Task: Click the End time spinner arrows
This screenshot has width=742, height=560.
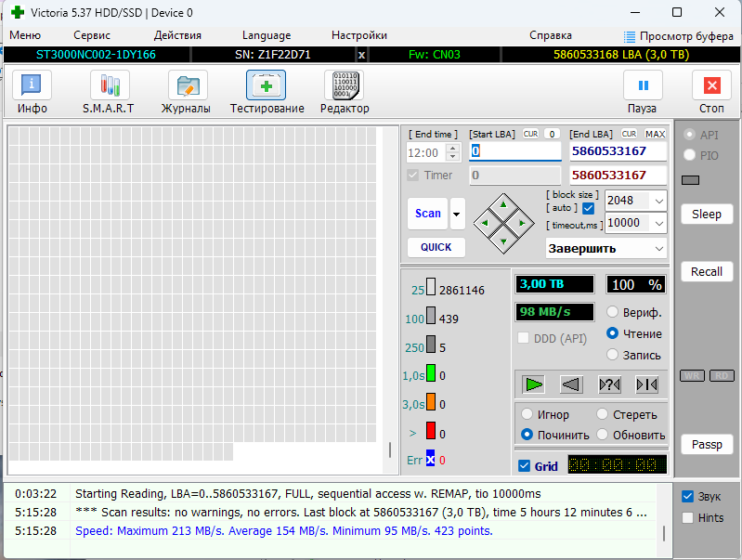Action: coord(453,152)
